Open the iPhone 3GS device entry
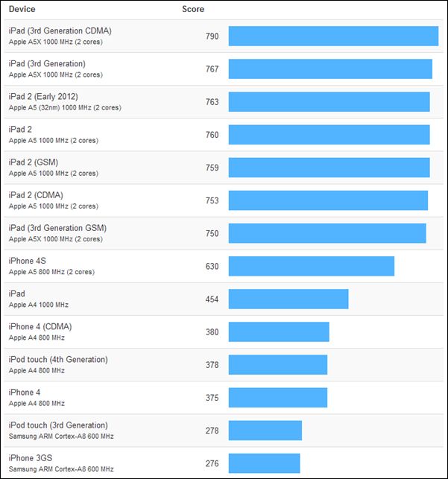This screenshot has width=448, height=479. pos(31,458)
